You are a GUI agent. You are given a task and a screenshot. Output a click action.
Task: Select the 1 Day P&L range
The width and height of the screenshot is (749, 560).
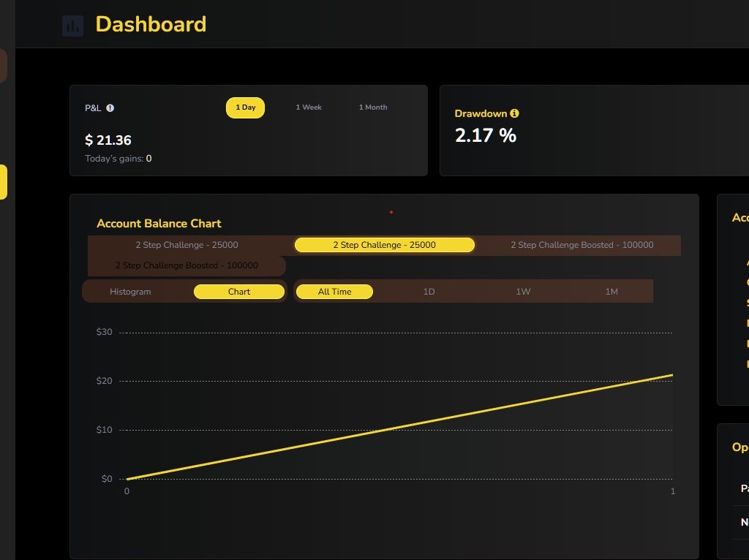tap(245, 107)
